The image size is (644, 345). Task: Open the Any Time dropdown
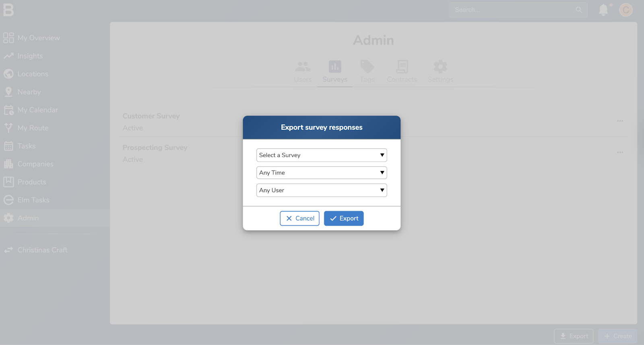tap(321, 173)
